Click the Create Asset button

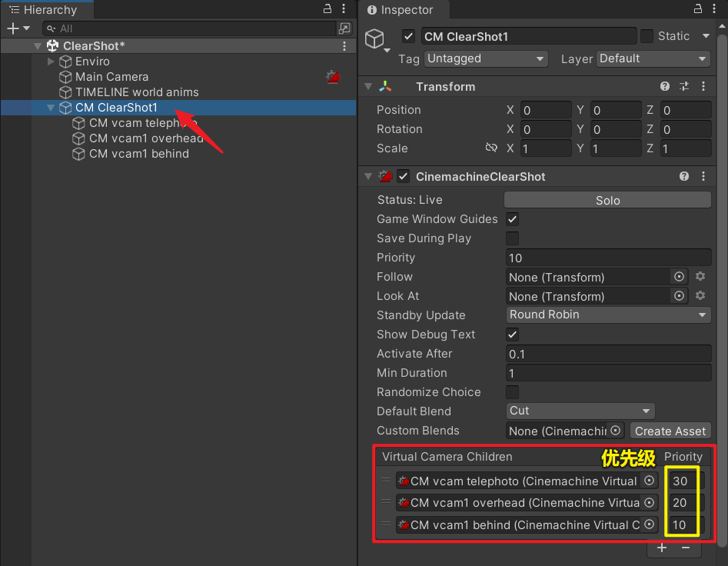[670, 431]
